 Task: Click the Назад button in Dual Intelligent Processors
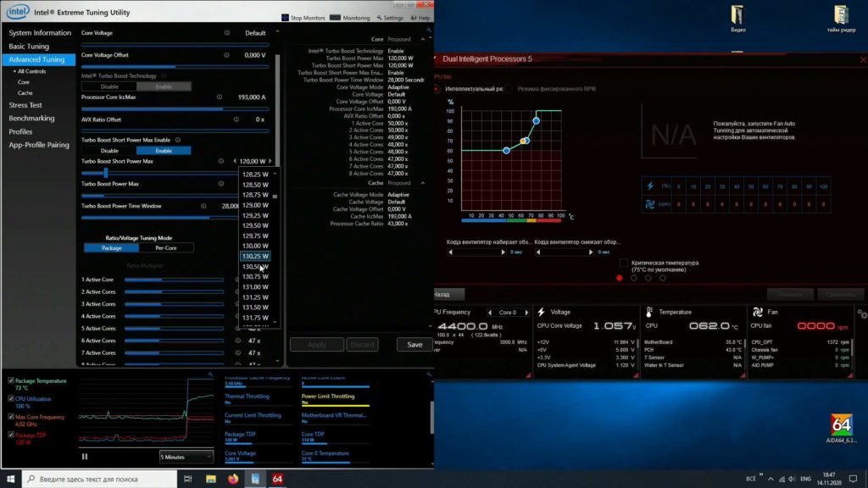point(448,294)
